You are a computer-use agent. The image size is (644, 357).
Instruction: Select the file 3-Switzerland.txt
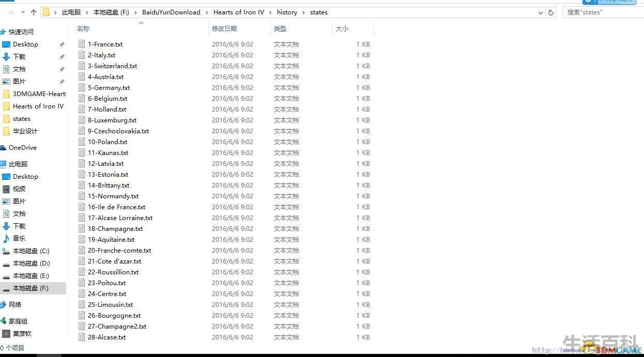pos(112,66)
